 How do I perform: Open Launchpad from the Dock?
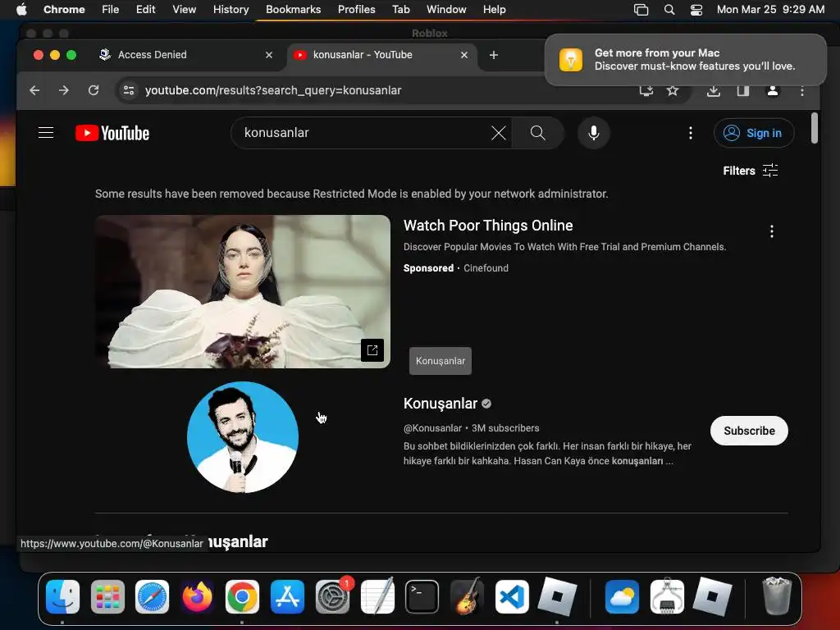107,596
